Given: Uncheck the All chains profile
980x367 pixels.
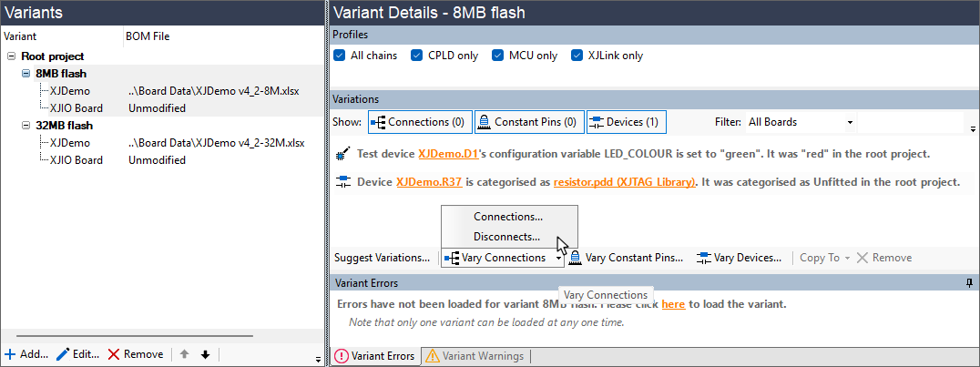Looking at the screenshot, I should coord(340,56).
